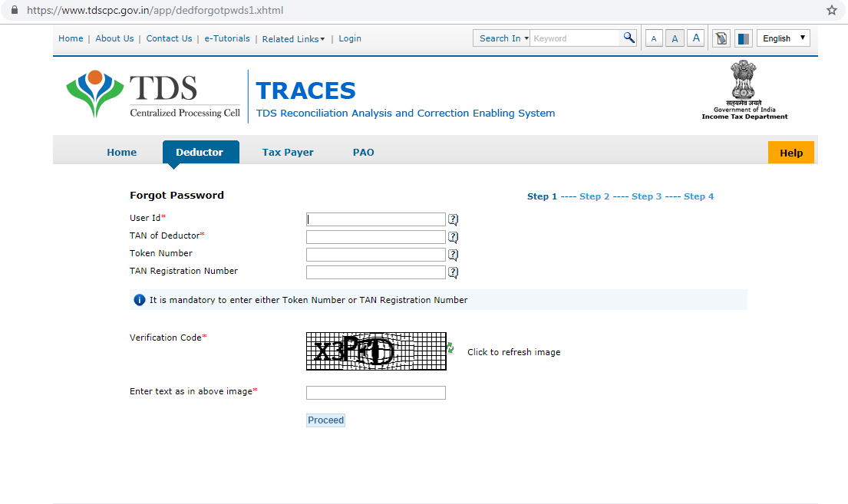Focus the captcha text entry field
Viewport: 848px width, 504px height.
[x=376, y=393]
